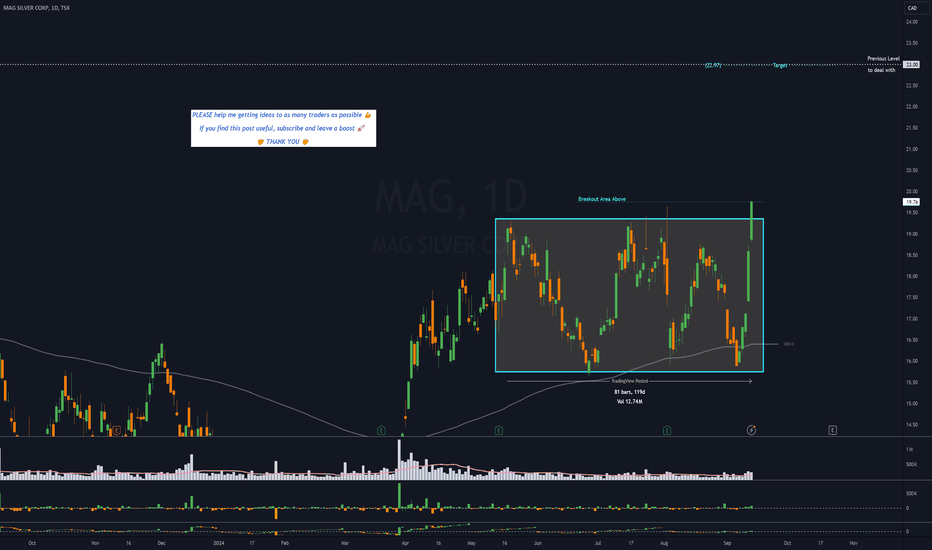Click the 1 M volume axis label
The width and height of the screenshot is (932, 550).
pyautogui.click(x=909, y=450)
